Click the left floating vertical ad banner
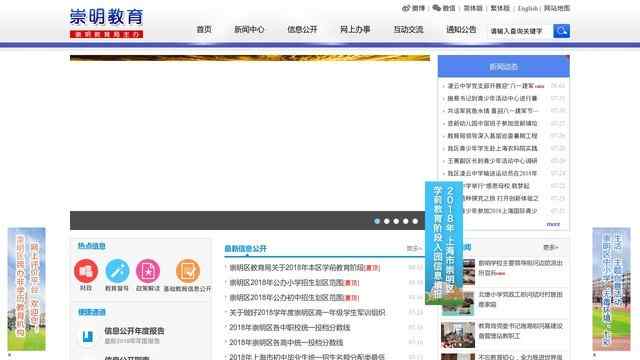The image size is (640, 360). [x=27, y=289]
